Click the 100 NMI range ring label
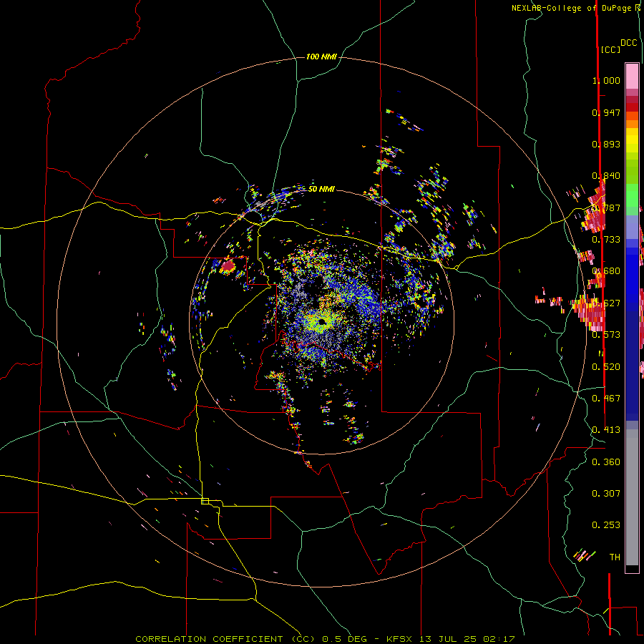This screenshot has width=644, height=644. [321, 57]
